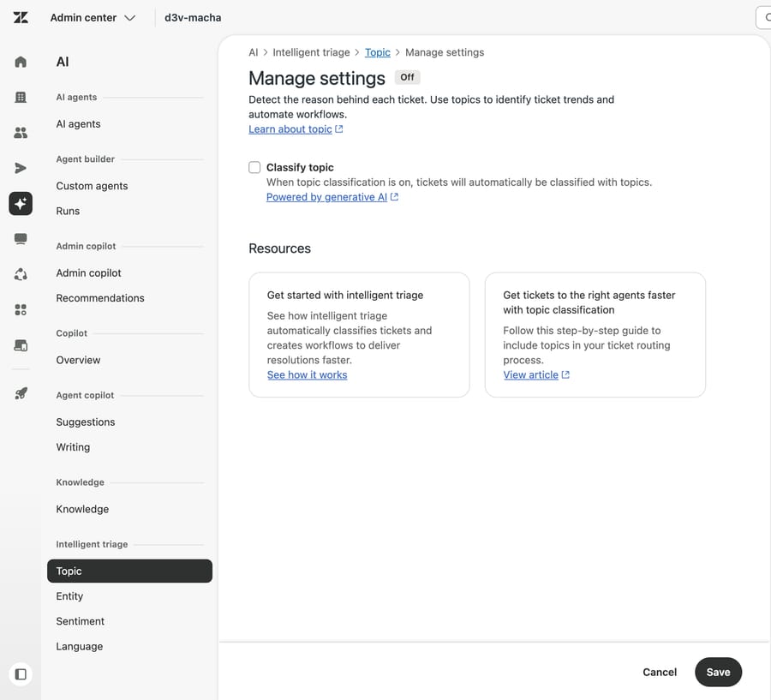Open AI agents menu item
This screenshot has width=771, height=700.
coord(78,124)
